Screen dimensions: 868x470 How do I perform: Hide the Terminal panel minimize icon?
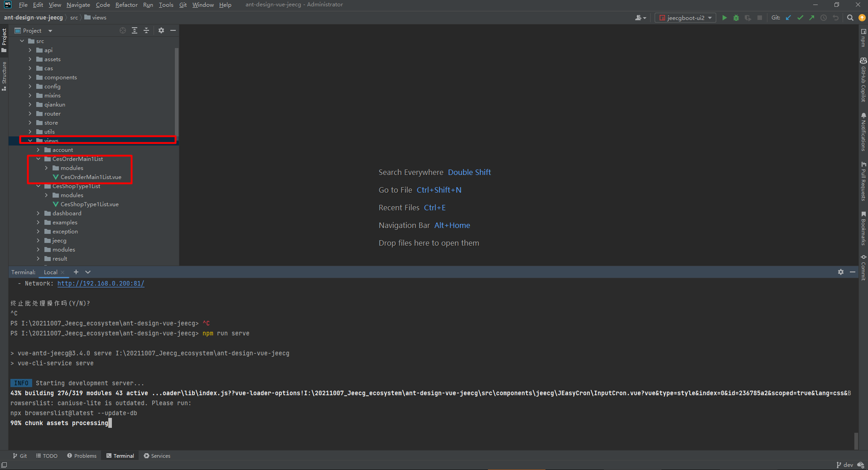click(x=853, y=272)
